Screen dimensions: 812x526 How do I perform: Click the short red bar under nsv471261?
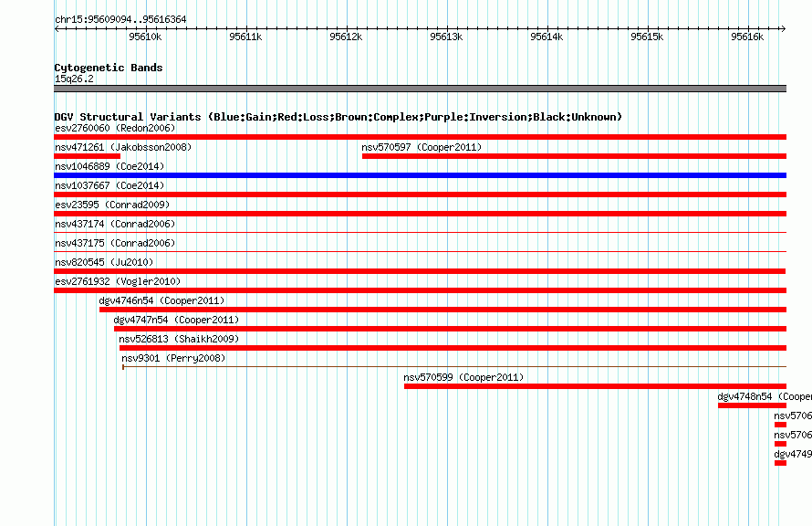87,156
